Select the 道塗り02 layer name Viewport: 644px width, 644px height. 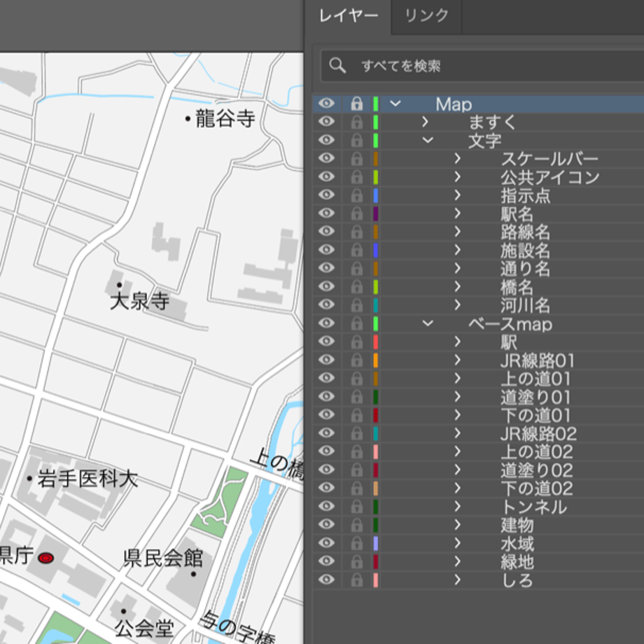point(536,470)
